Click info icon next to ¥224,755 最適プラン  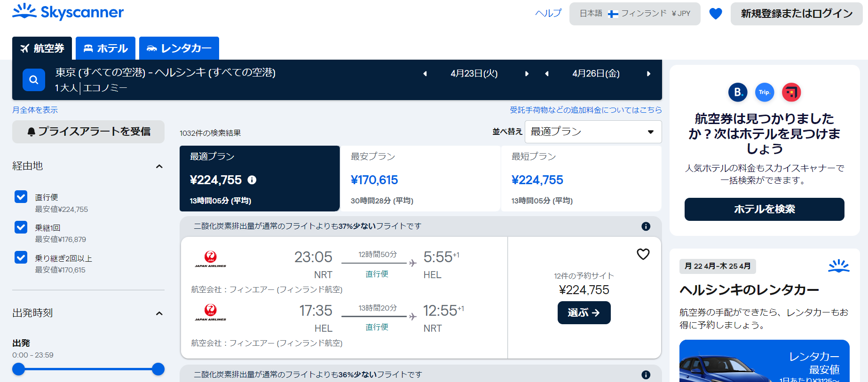pyautogui.click(x=252, y=180)
